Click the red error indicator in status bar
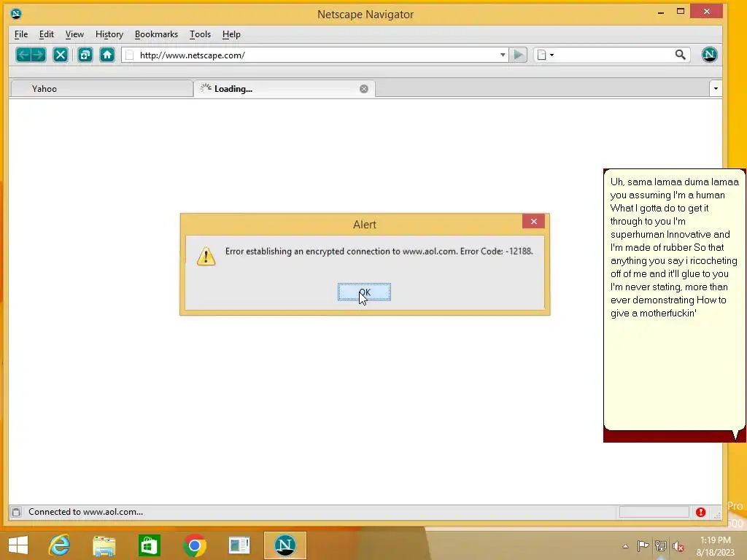 (x=700, y=512)
